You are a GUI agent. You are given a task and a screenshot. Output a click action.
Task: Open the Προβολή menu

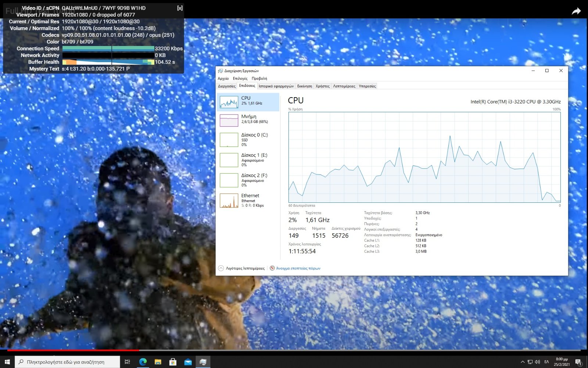[259, 78]
